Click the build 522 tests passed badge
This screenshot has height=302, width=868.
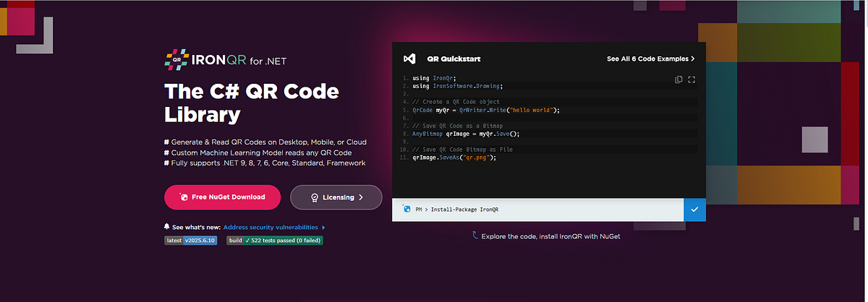(274, 241)
